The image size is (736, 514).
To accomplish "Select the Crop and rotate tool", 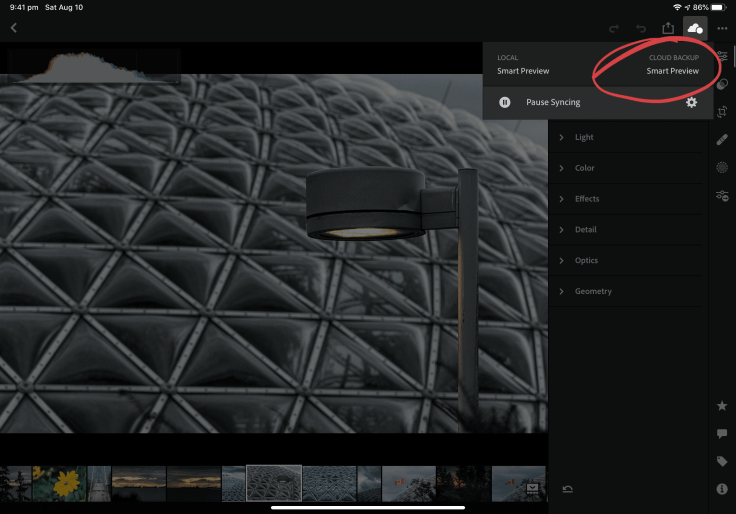I will point(722,112).
